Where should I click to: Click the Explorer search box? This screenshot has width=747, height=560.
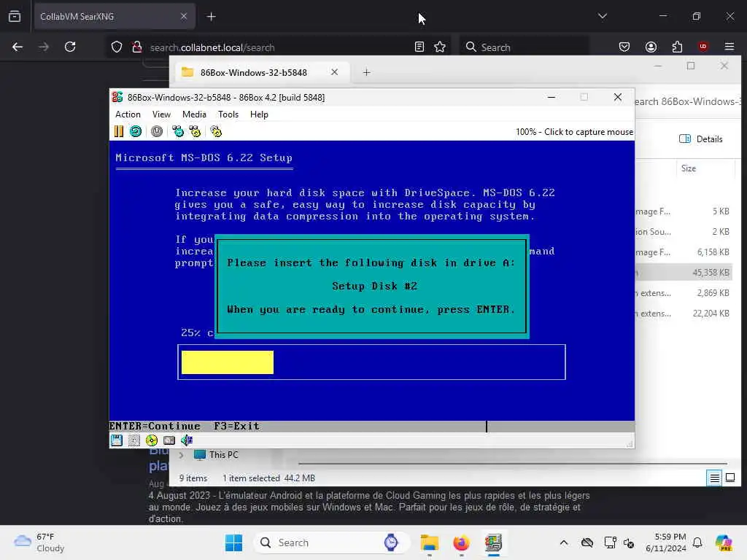[x=687, y=101]
